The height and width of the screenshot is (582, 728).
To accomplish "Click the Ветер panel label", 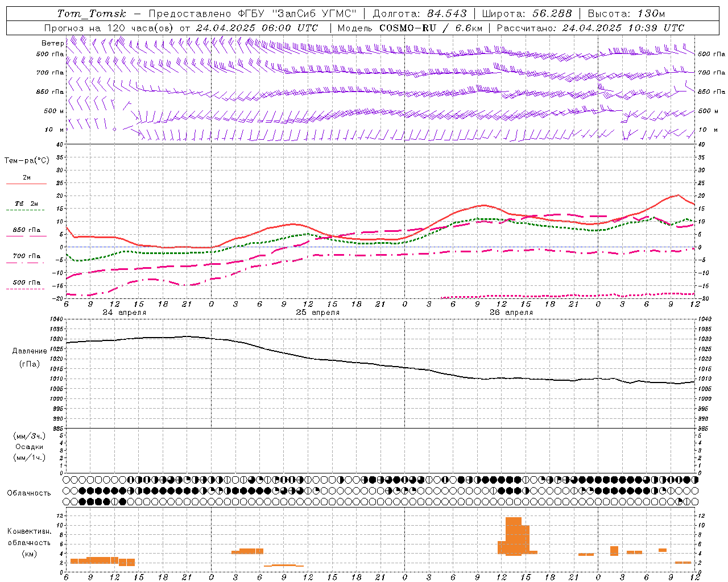I will 52,43.
